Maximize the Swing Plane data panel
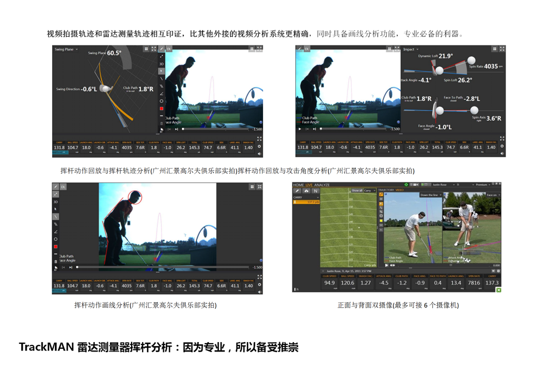 pos(154,49)
